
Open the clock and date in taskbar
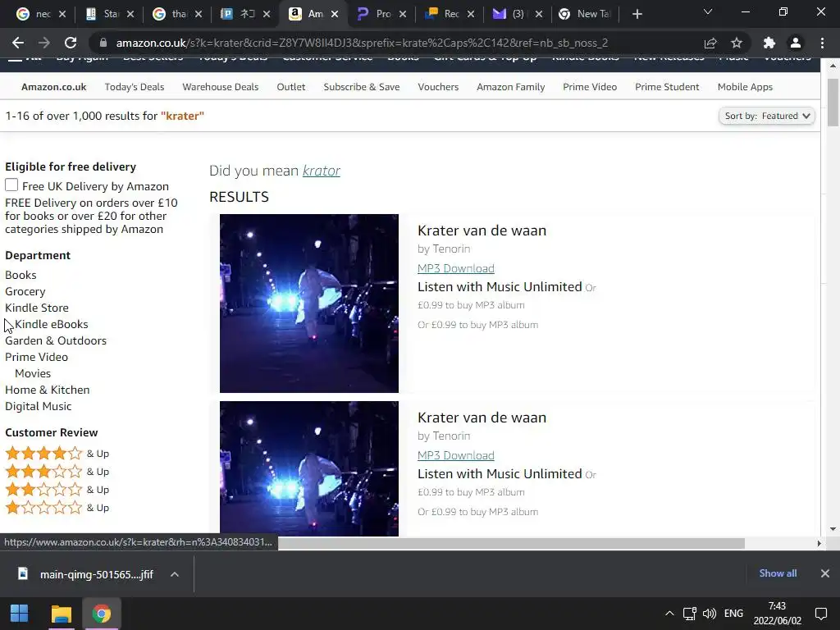click(x=778, y=614)
